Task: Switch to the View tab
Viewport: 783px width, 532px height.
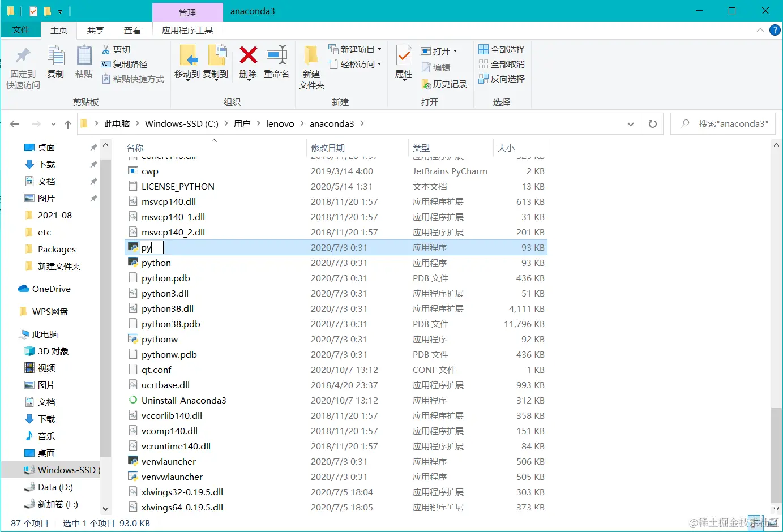Action: 132,30
